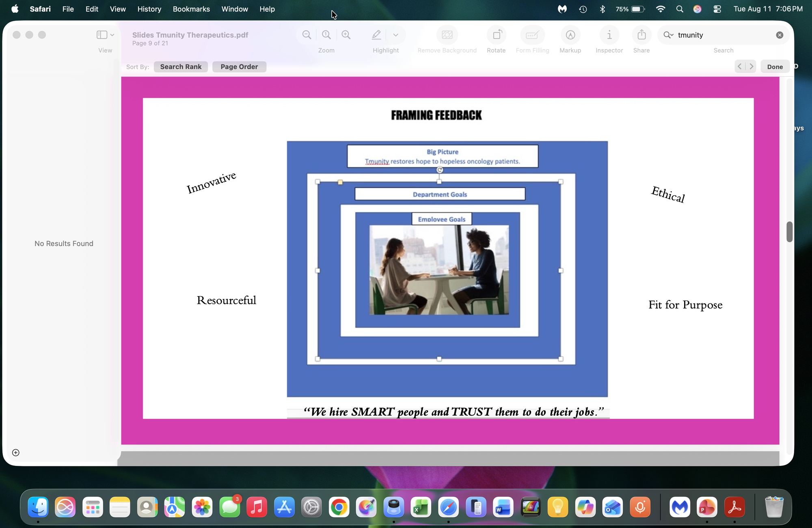
Task: Open Microsoft Excel from the Dock
Action: [421, 507]
